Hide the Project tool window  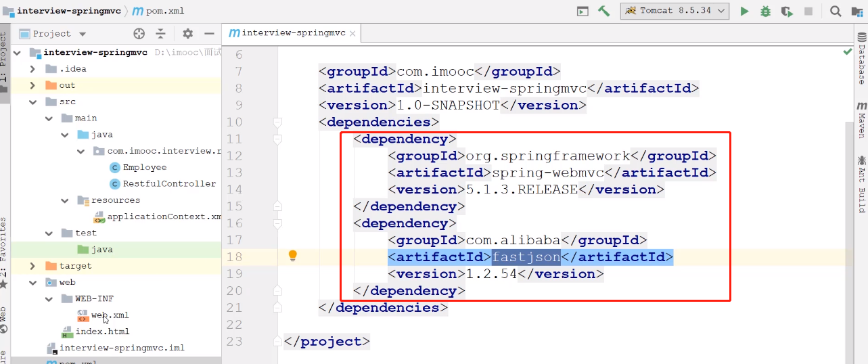click(x=209, y=34)
